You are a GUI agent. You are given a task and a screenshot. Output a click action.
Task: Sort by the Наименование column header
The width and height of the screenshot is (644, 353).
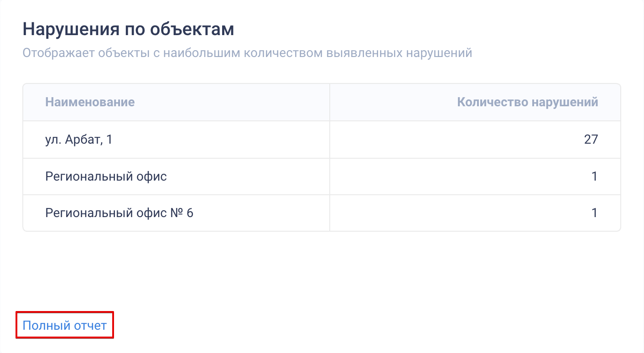click(90, 102)
